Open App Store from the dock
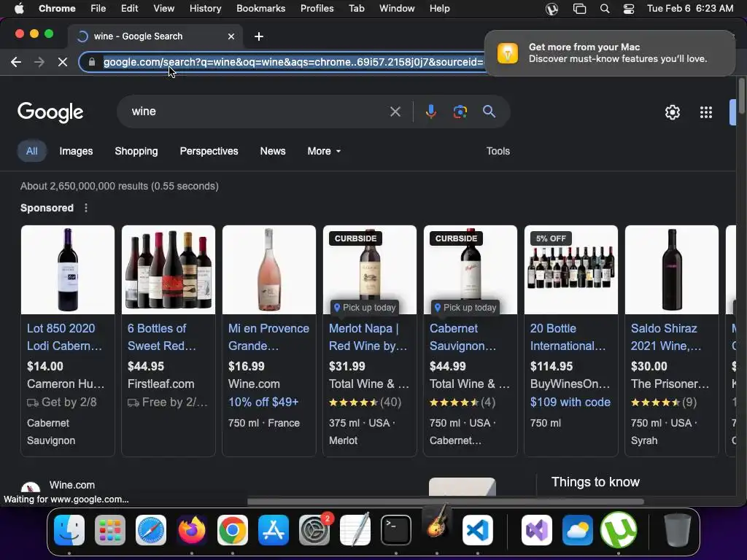747x560 pixels. (x=274, y=530)
